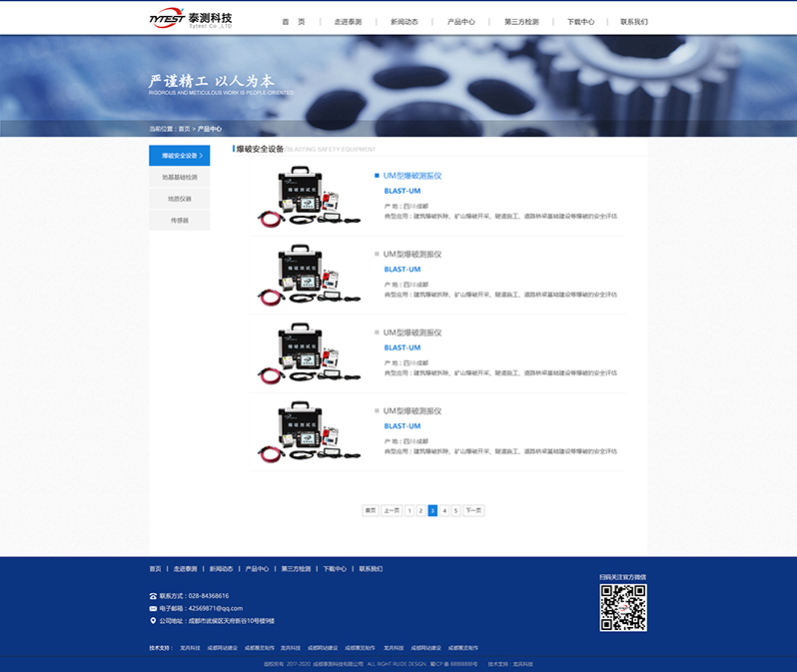Screen dimensions: 797x672
Task: Click the 下一页 pagination button
Action: click(473, 510)
